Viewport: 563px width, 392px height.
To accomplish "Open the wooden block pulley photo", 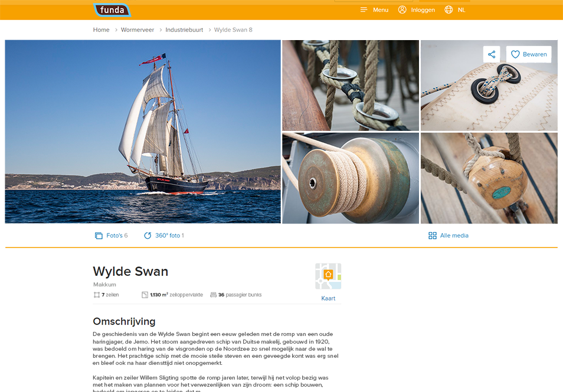I will tap(489, 178).
